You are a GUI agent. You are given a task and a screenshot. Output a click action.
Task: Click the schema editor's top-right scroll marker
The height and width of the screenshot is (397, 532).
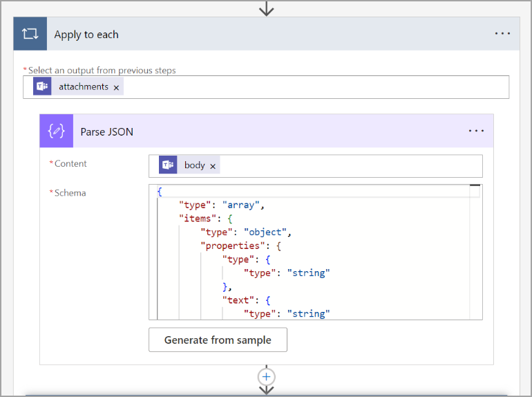coord(475,186)
